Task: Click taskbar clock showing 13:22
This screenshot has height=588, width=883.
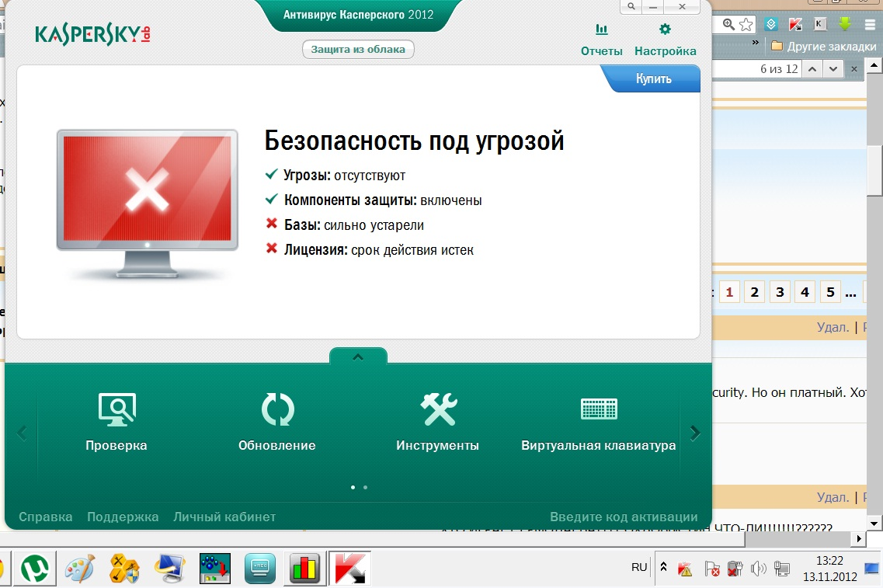Action: (x=829, y=569)
